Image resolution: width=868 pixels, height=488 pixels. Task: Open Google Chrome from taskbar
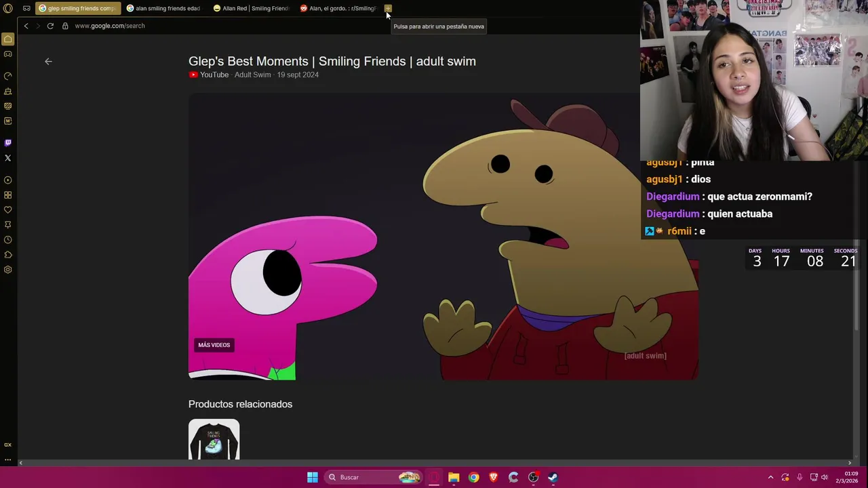(473, 477)
